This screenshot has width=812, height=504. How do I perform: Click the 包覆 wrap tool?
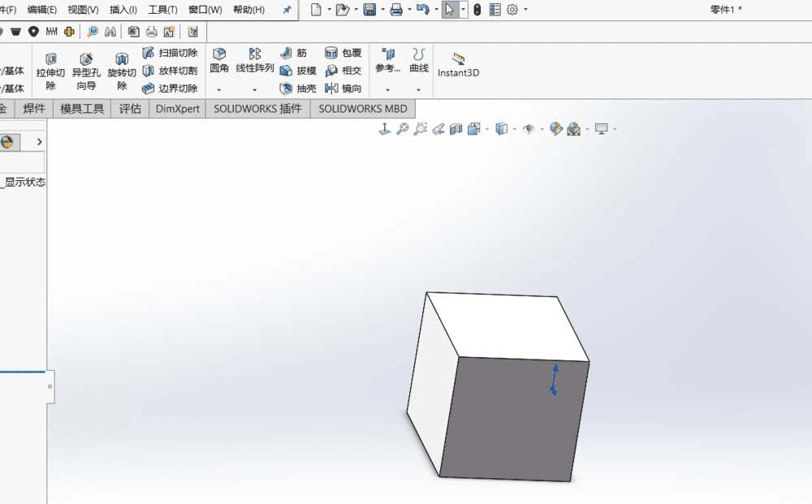point(343,53)
